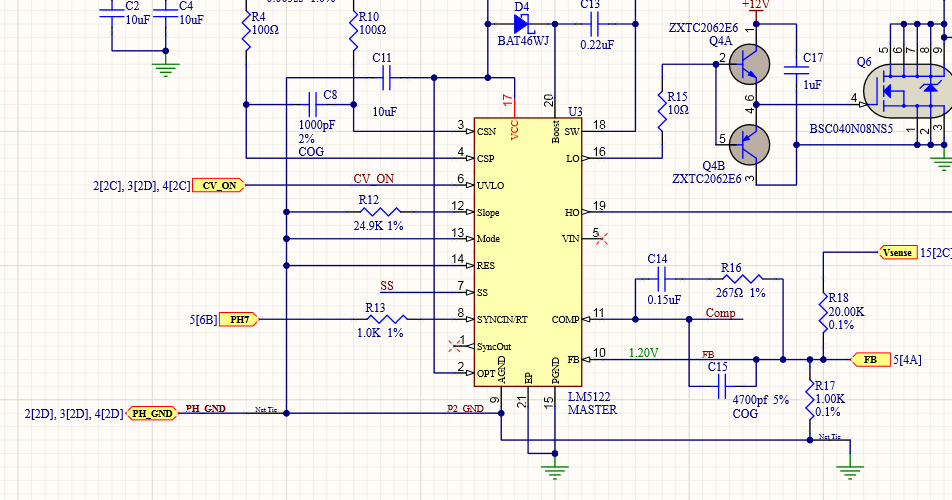Click the ground symbol below R17
Image resolution: width=952 pixels, height=500 pixels.
point(850,470)
